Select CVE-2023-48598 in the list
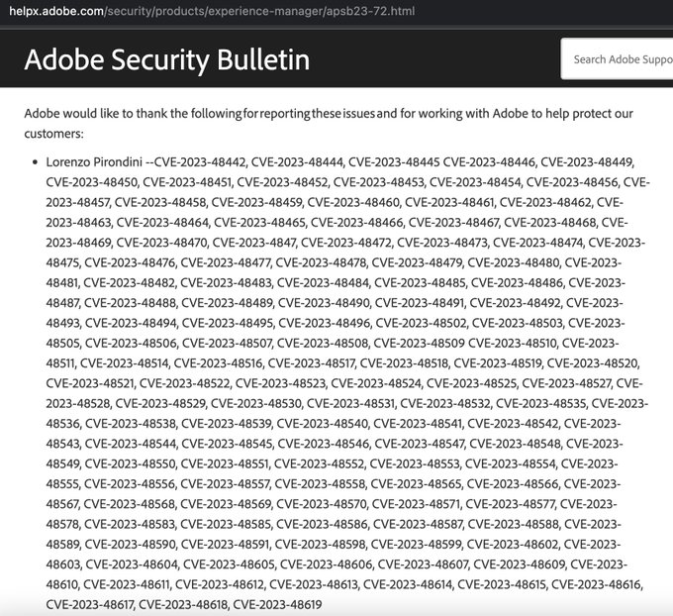This screenshot has height=616, width=673. (x=321, y=545)
